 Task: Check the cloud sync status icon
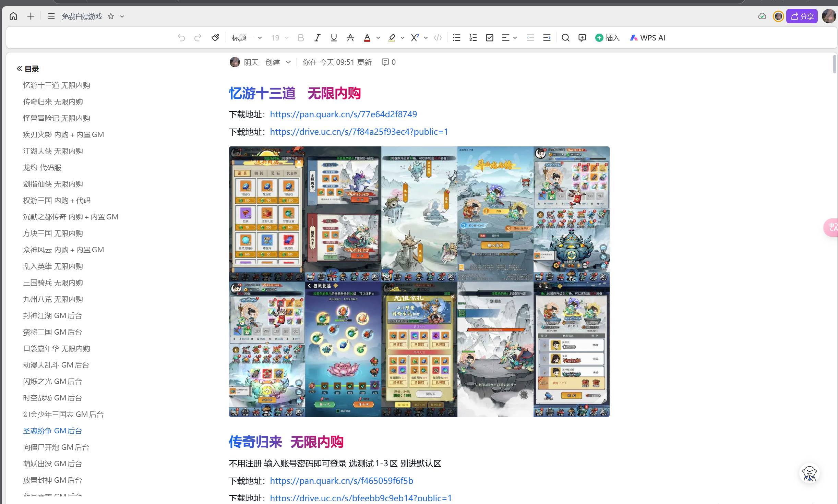(762, 16)
